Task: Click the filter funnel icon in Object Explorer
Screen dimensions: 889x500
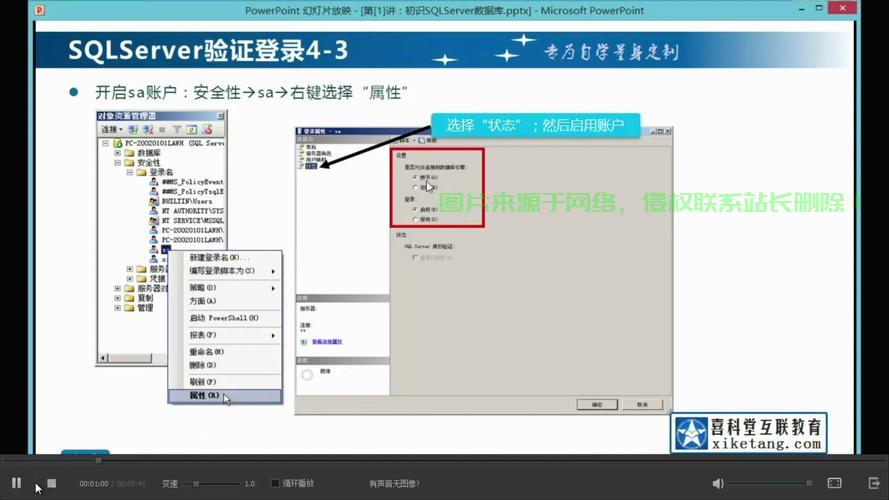Action: (x=177, y=130)
